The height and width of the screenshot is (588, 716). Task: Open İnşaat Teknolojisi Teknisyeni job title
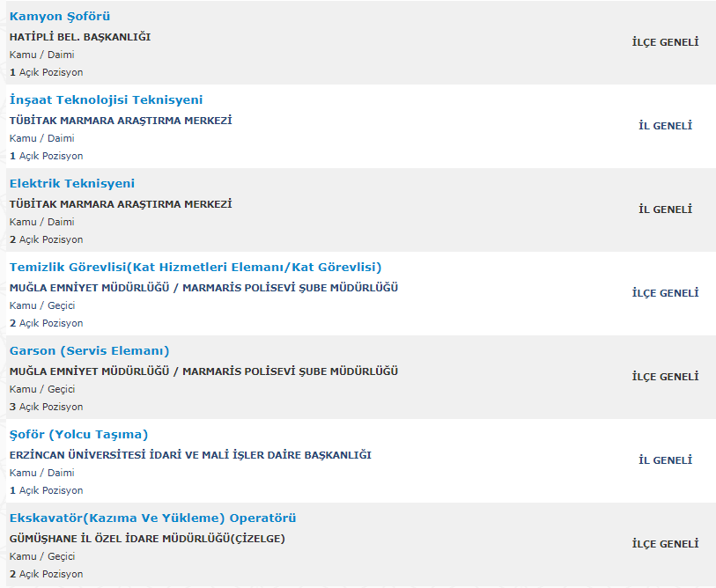pos(106,100)
